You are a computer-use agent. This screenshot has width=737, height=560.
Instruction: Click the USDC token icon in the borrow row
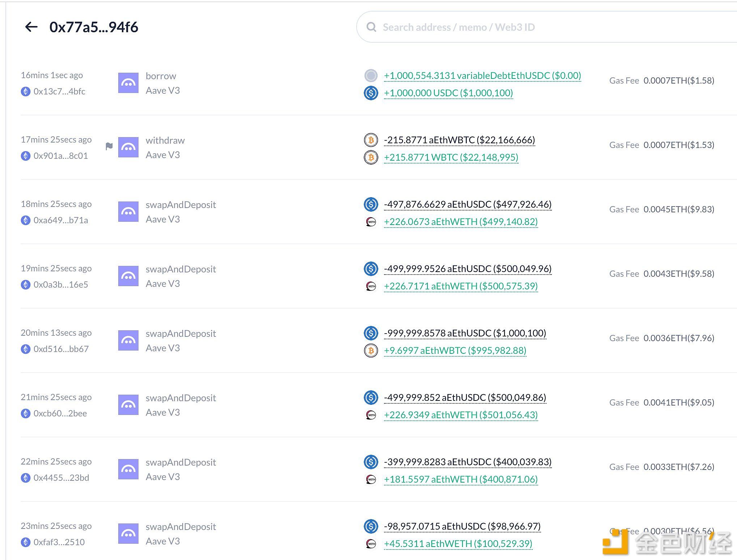pyautogui.click(x=371, y=93)
